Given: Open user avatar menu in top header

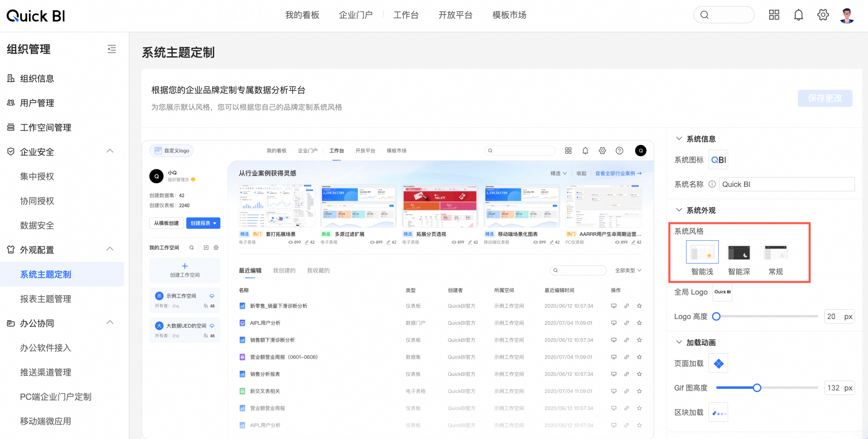Looking at the screenshot, I should (847, 16).
